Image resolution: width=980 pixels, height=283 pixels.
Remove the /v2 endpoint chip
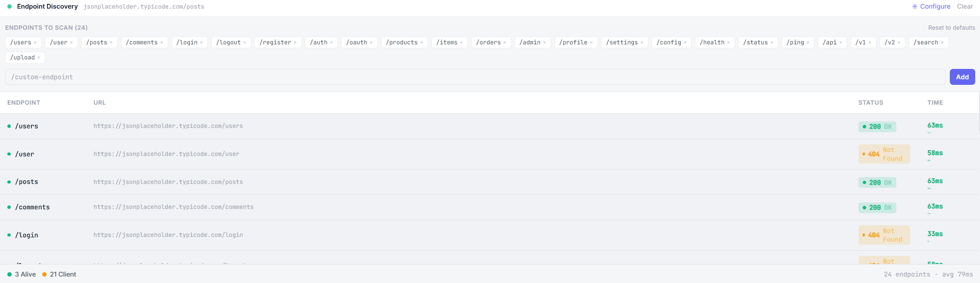899,43
